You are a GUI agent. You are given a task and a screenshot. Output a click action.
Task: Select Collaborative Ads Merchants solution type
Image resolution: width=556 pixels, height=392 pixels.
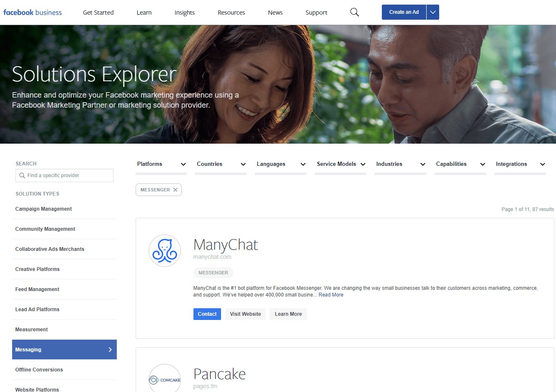pos(64,249)
